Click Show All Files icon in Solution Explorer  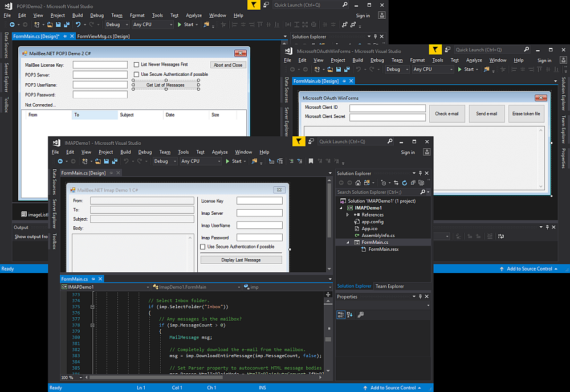[x=421, y=183]
